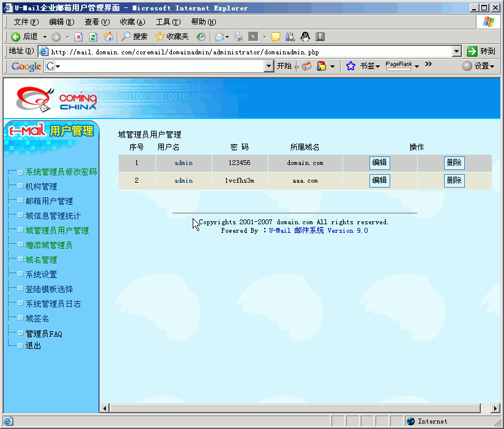The image size is (504, 429).
Task: Click the Google bookmarks star icon
Action: [x=350, y=66]
